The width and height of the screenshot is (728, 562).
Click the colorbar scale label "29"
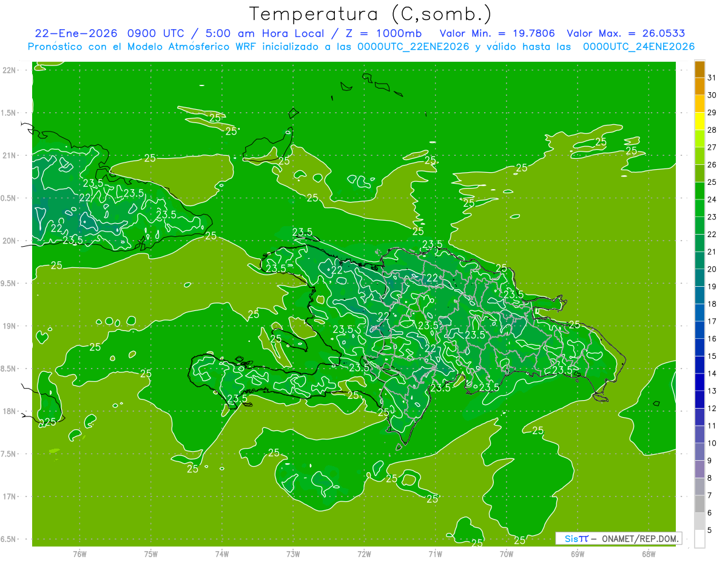(x=712, y=113)
